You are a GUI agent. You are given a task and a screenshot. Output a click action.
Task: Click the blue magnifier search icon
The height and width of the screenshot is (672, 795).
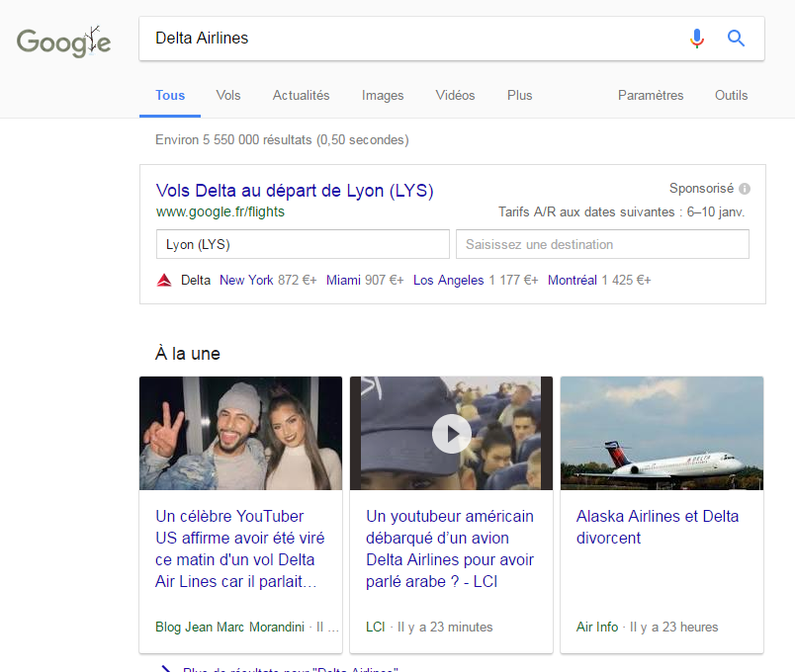[736, 39]
